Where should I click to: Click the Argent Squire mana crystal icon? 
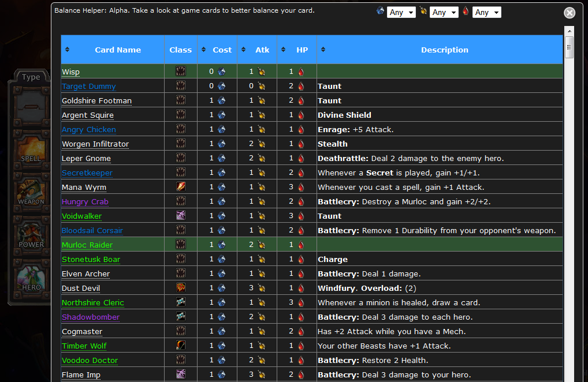222,115
